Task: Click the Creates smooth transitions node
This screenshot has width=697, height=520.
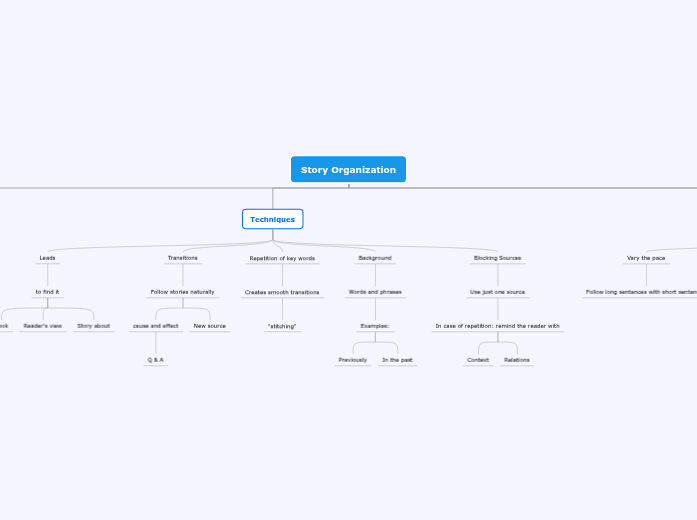Action: tap(282, 292)
